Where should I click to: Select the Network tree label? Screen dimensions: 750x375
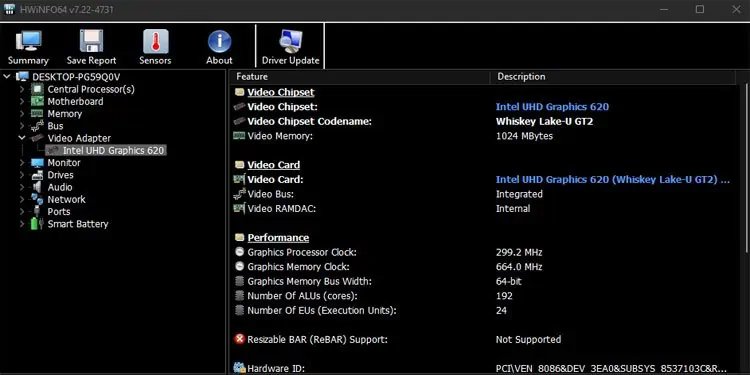[66, 199]
